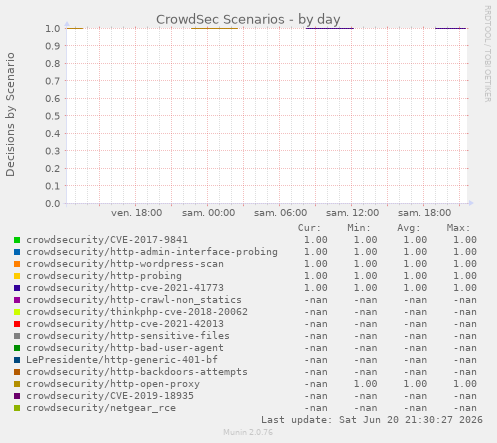Click the green CVE-2017-9841 legend swatch
This screenshot has width=497, height=443.
(x=17, y=240)
